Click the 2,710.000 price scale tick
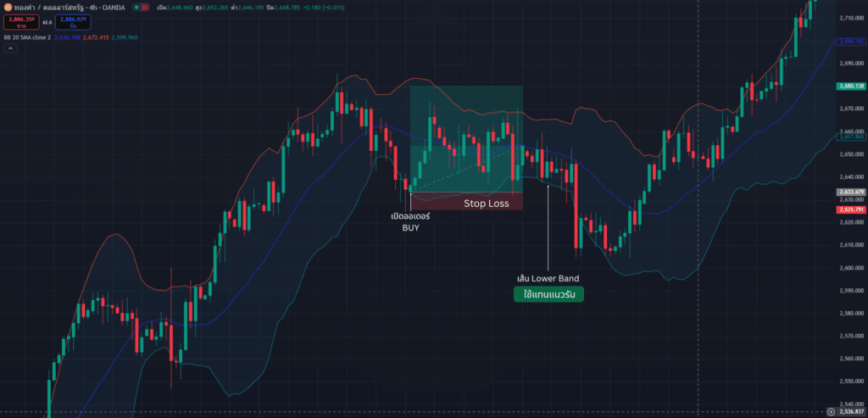Image resolution: width=868 pixels, height=418 pixels. (852, 19)
